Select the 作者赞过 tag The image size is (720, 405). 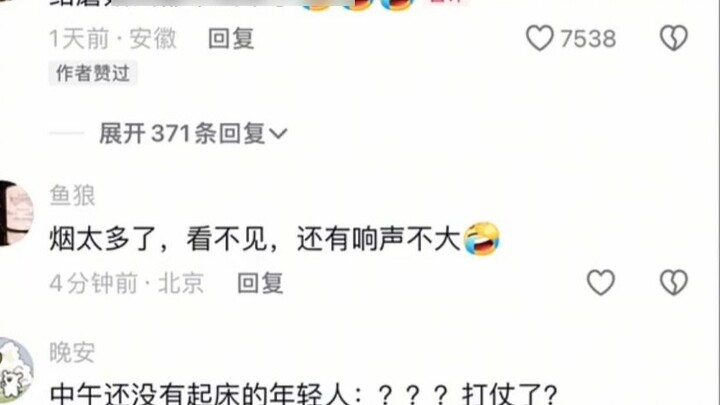point(93,73)
